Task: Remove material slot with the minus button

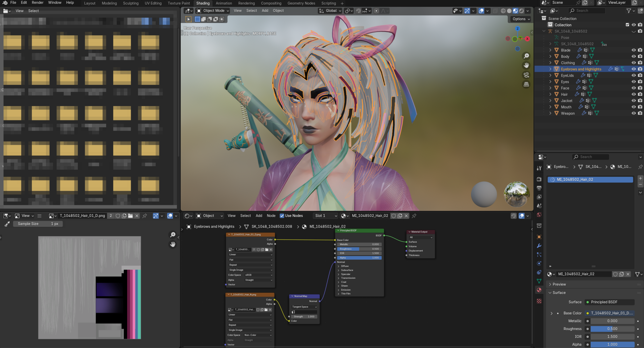Action: tap(640, 185)
